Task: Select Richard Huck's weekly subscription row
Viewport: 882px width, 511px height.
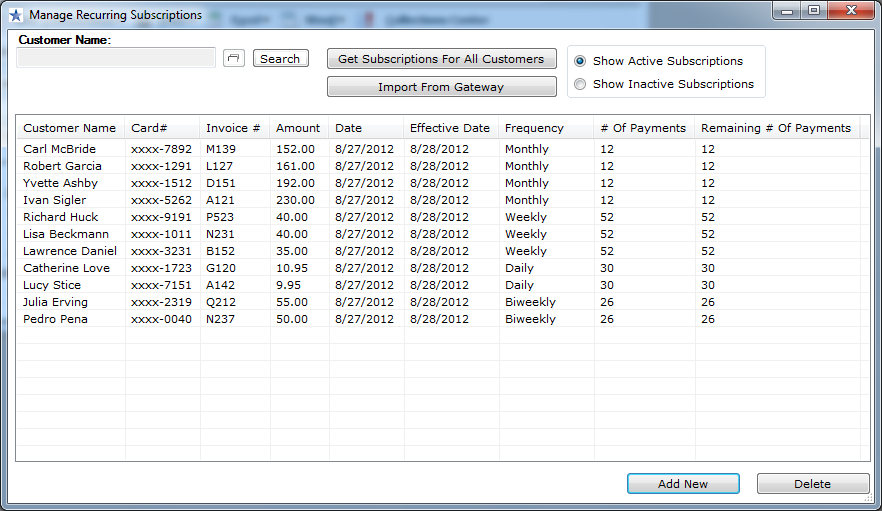Action: tap(61, 217)
